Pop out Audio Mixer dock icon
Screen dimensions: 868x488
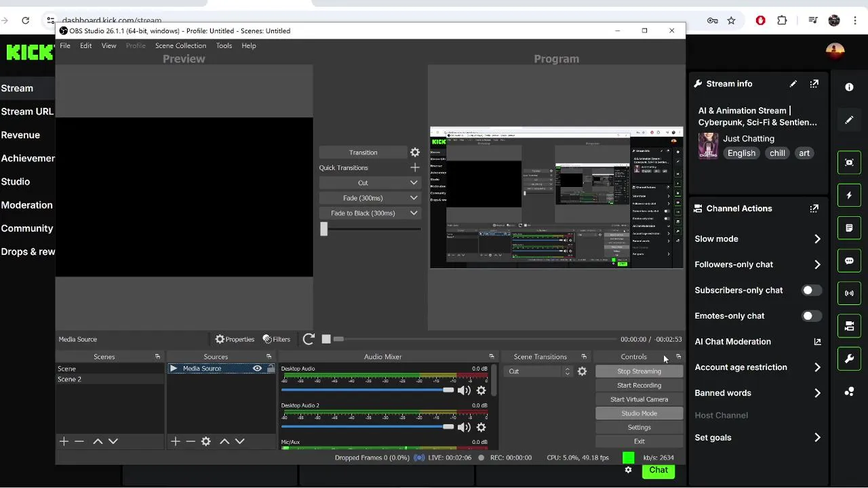tap(492, 357)
